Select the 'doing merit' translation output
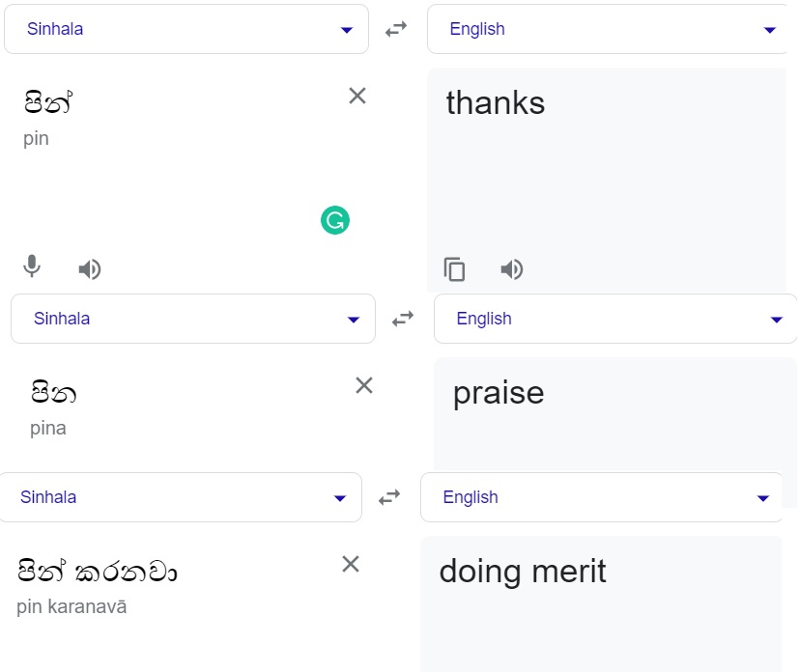This screenshot has width=798, height=672. (x=523, y=571)
